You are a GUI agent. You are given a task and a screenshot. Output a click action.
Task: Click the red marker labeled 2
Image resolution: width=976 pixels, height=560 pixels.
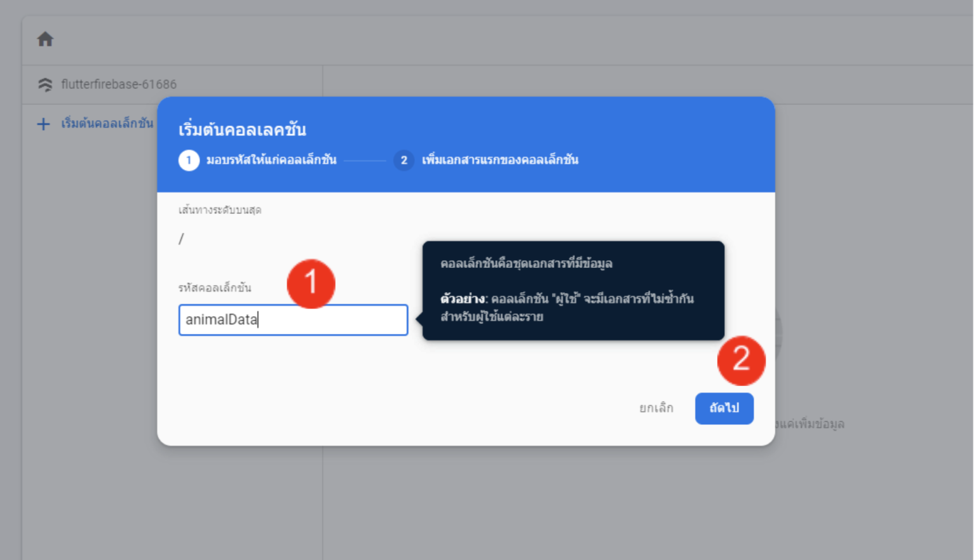point(741,361)
